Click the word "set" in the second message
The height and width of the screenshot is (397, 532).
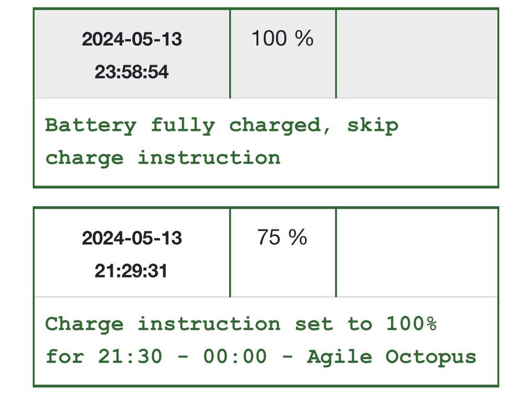pyautogui.click(x=314, y=324)
